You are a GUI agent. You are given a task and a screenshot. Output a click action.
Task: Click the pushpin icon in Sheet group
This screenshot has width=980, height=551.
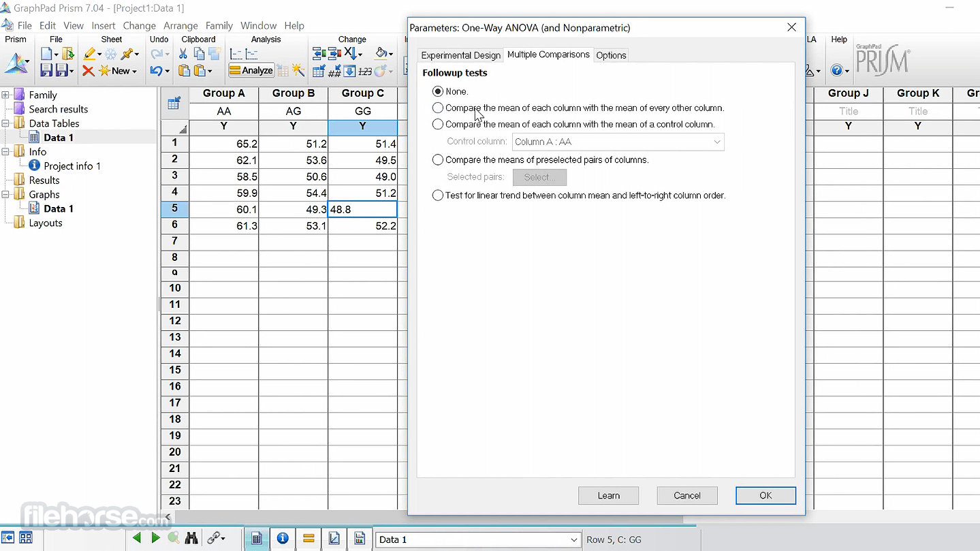[x=127, y=54]
